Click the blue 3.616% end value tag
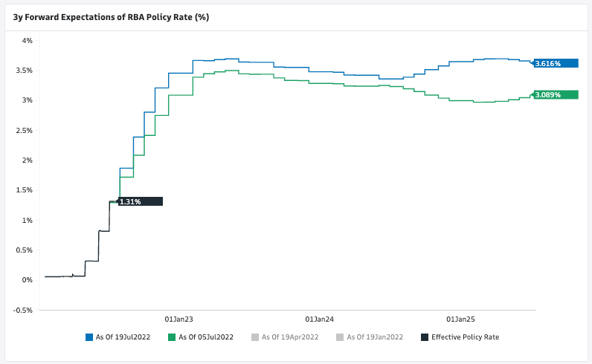This screenshot has width=592, height=364. pyautogui.click(x=555, y=63)
